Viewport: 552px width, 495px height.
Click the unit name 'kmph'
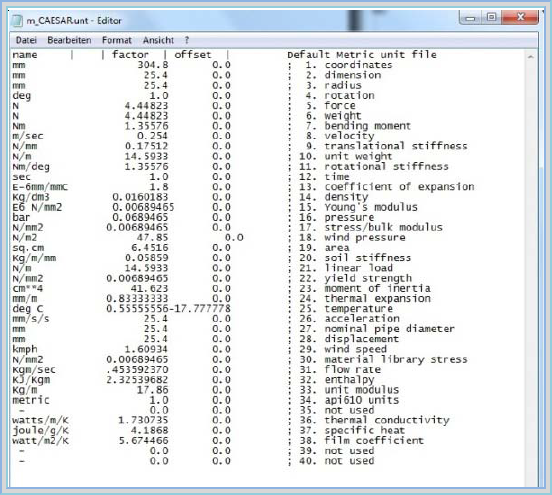(25, 349)
